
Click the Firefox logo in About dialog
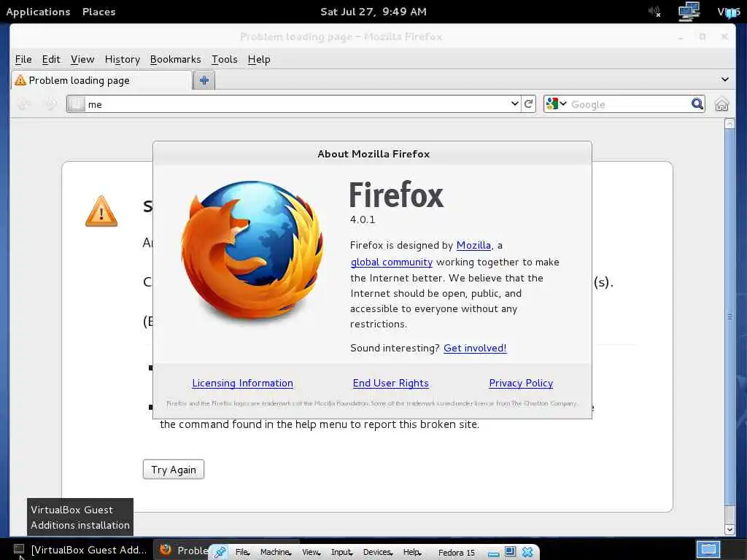252,251
